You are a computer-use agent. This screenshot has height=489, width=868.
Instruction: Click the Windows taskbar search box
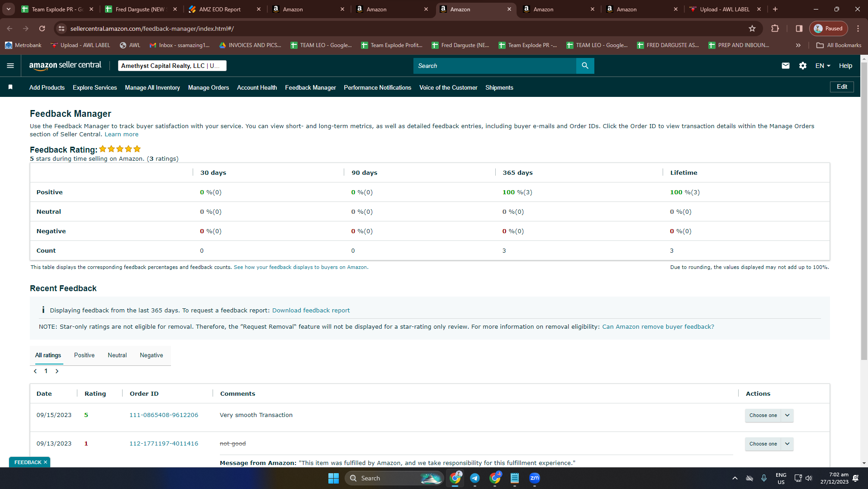click(394, 478)
